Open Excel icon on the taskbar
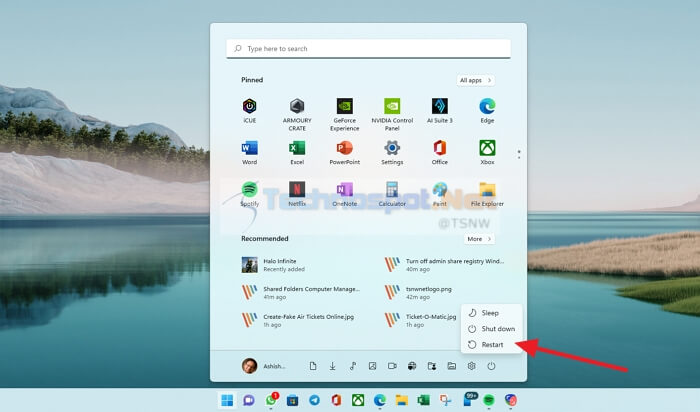Viewport: 700px width, 412px height. pos(423,400)
